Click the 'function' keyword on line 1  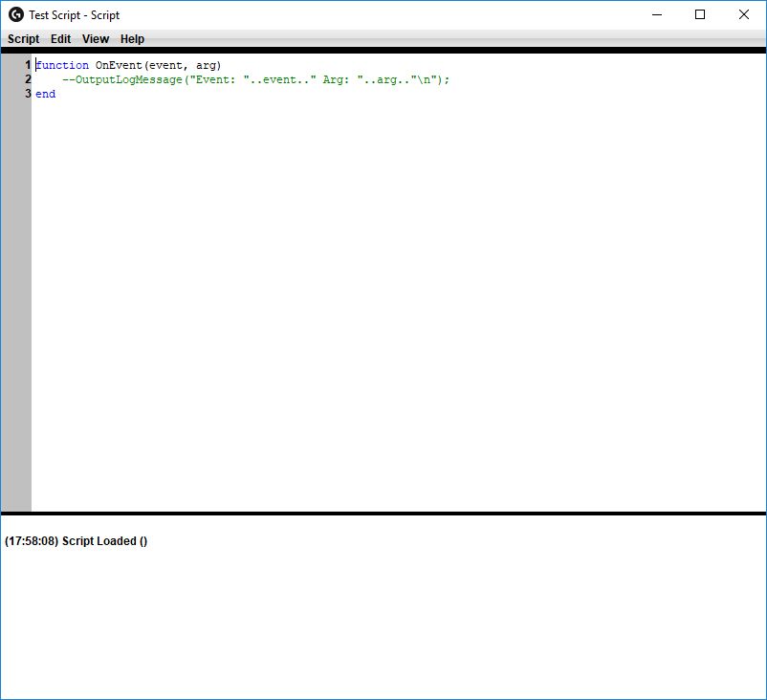[x=62, y=65]
